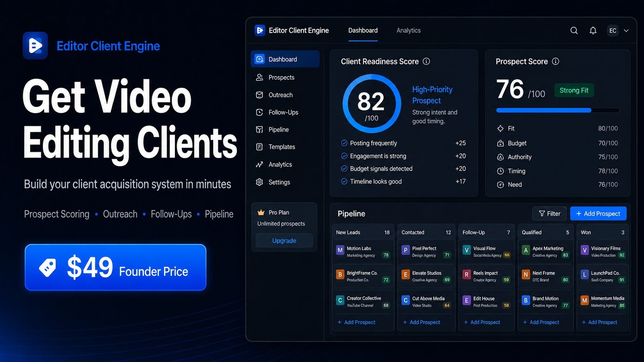Select the New Leads column header
The width and height of the screenshot is (644, 362).
click(363, 232)
